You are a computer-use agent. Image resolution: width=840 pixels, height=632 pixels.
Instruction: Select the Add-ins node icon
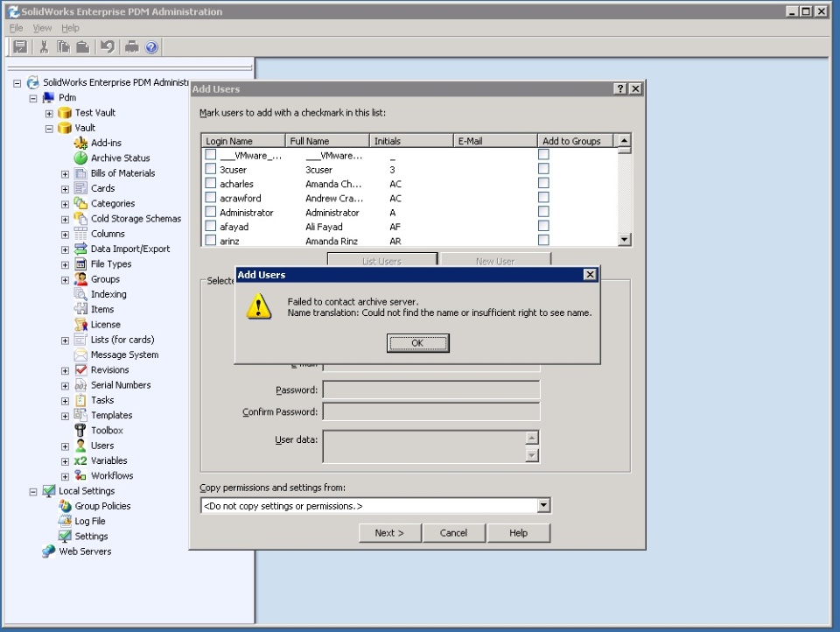[80, 143]
